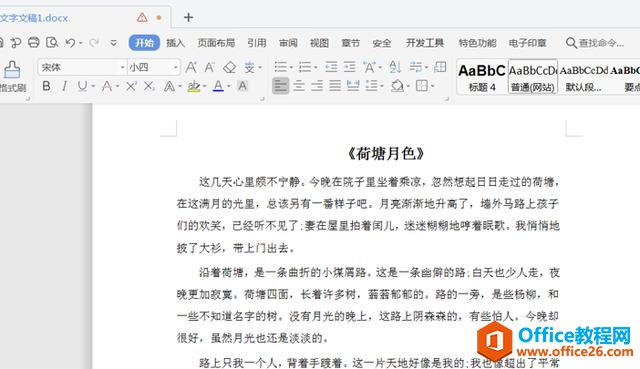Click the Format Painter brush icon

(x=11, y=70)
